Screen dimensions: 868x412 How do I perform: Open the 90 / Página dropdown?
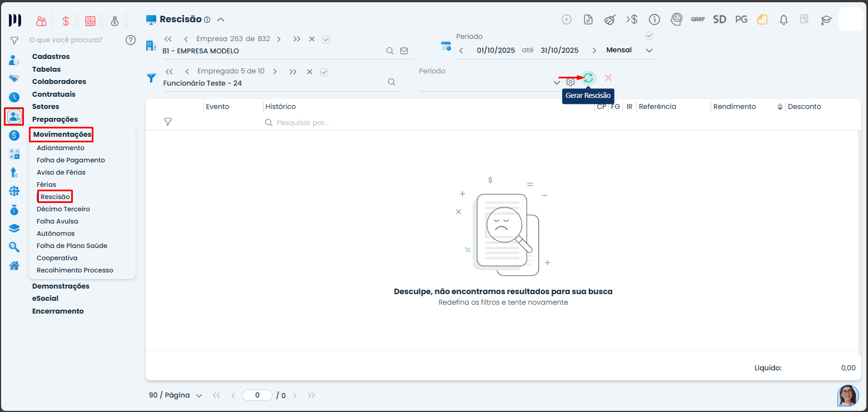click(x=175, y=395)
